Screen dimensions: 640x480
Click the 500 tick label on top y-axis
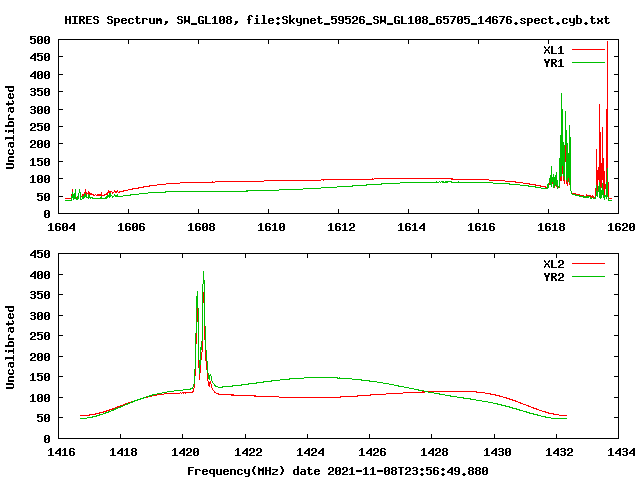pos(40,40)
